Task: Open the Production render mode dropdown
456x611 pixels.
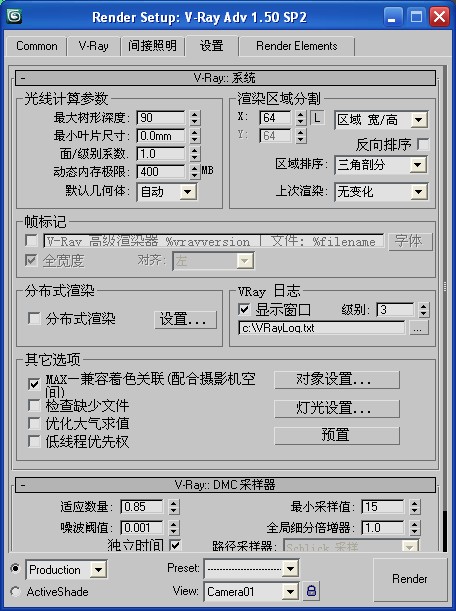Action: click(x=66, y=570)
